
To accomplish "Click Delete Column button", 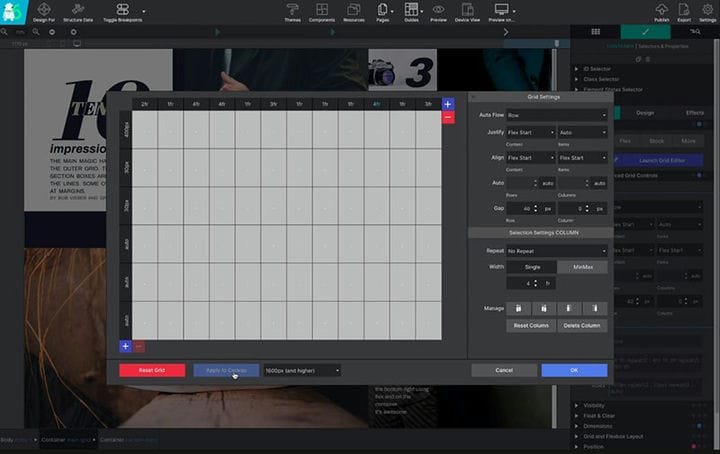I will 582,325.
